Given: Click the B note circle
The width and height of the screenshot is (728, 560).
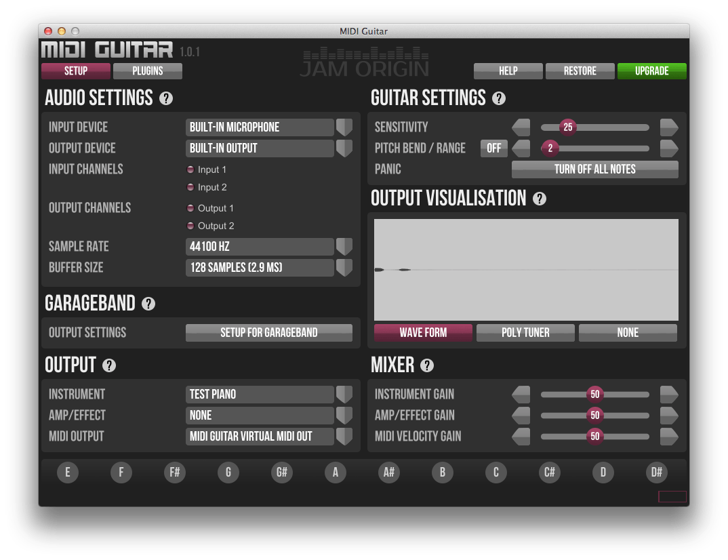Looking at the screenshot, I should [x=443, y=473].
